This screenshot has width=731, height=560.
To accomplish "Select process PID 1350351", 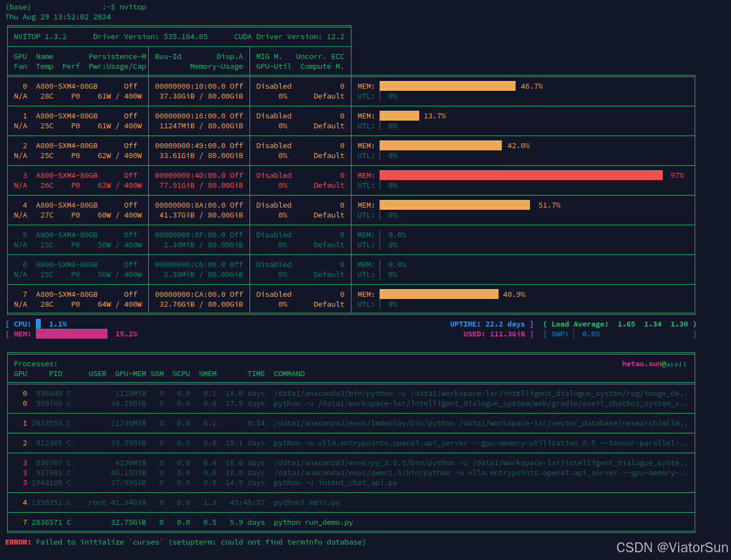I will coord(47,503).
